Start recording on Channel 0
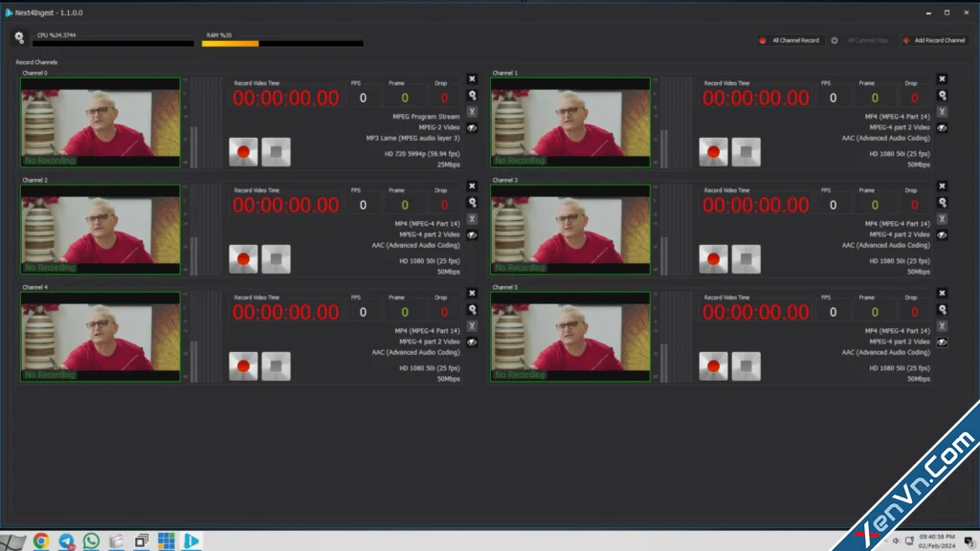980x551 pixels. coord(243,152)
